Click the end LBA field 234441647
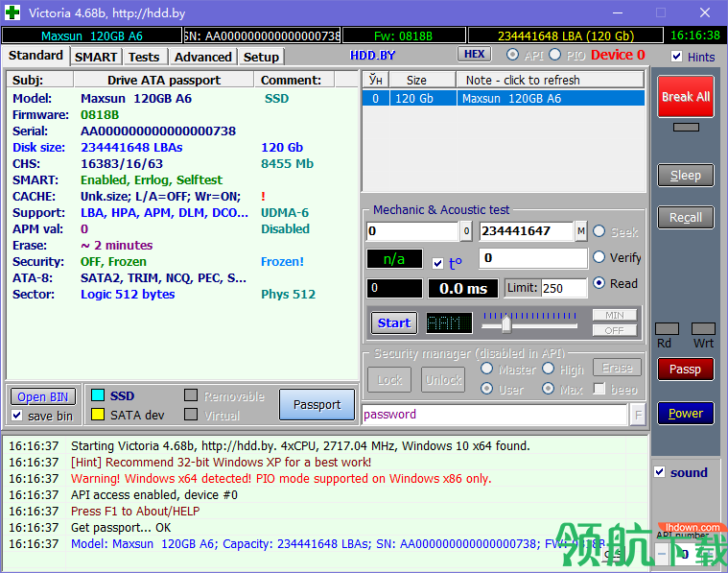This screenshot has height=573, width=728. [x=527, y=231]
